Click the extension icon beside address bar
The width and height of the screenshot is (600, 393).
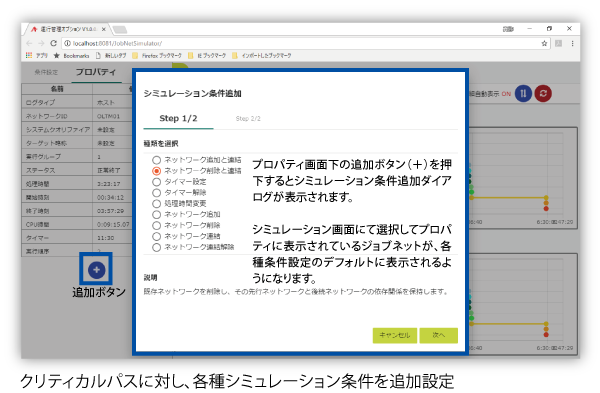[x=559, y=44]
